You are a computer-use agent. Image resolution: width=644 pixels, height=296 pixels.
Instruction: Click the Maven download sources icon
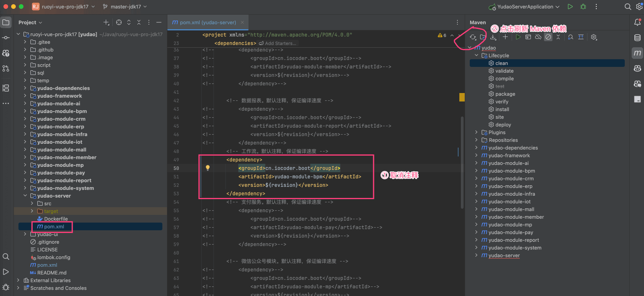[x=493, y=37]
